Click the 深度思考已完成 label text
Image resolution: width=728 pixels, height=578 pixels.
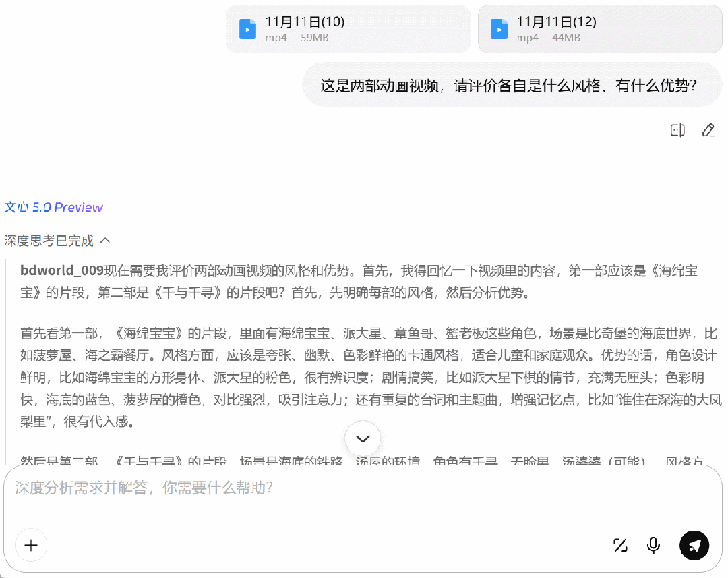tap(49, 241)
